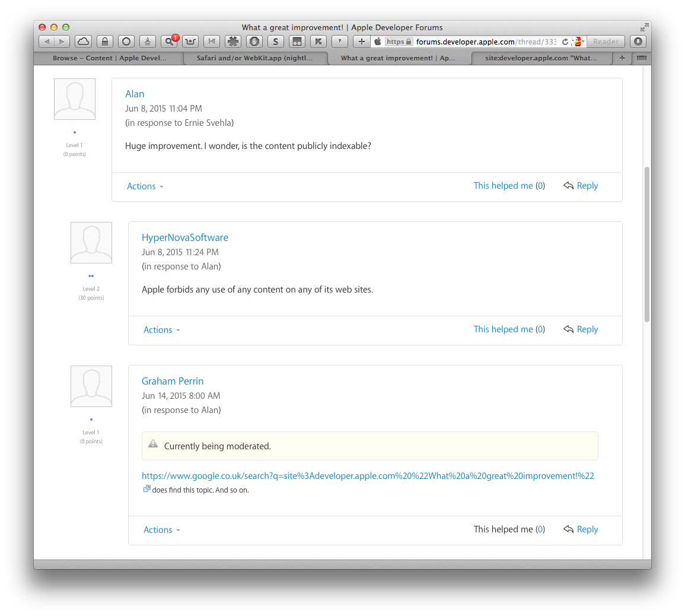Click the skip-to-start toolbar icon
685x616 pixels.
212,42
